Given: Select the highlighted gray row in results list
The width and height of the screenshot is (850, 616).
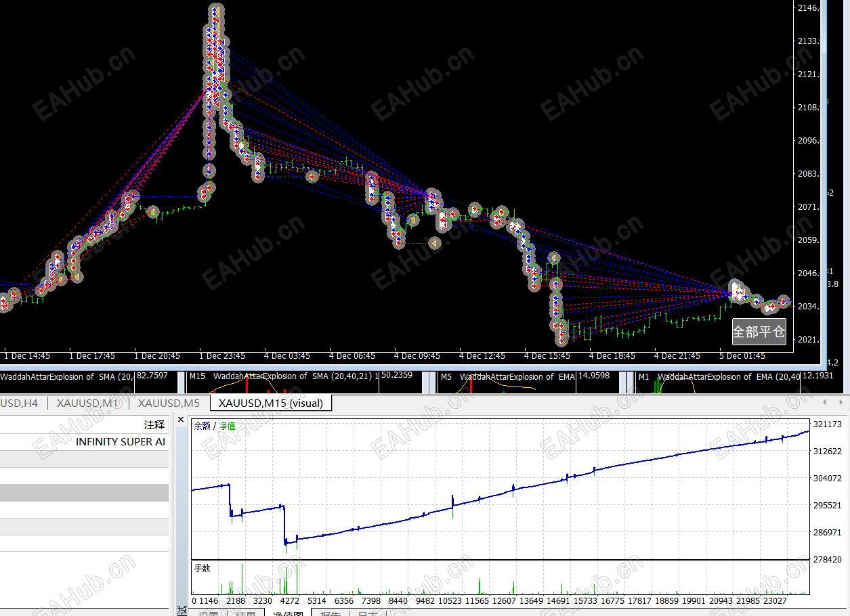Looking at the screenshot, I should pyautogui.click(x=84, y=493).
